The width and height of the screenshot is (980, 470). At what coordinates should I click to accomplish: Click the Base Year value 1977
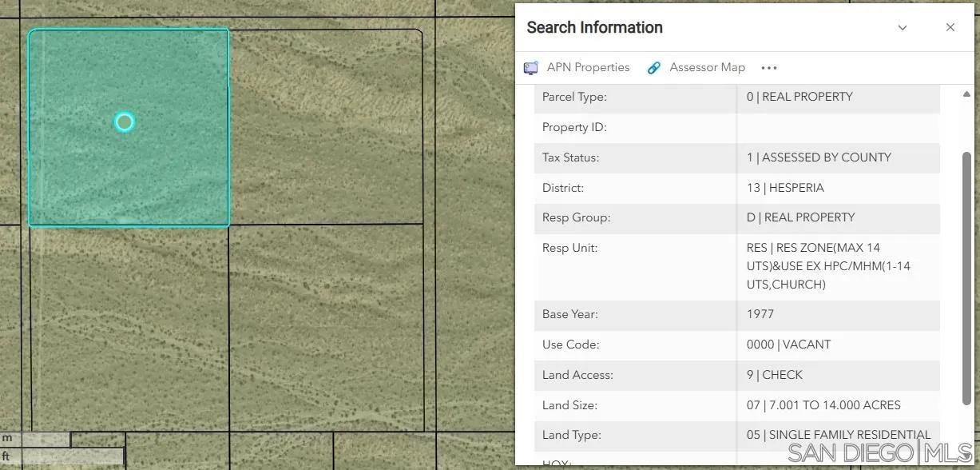(x=760, y=314)
